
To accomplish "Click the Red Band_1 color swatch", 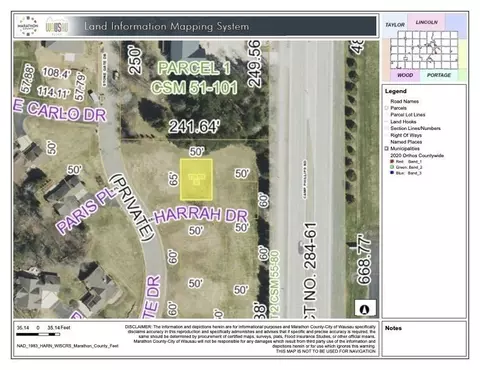I will coord(392,161).
